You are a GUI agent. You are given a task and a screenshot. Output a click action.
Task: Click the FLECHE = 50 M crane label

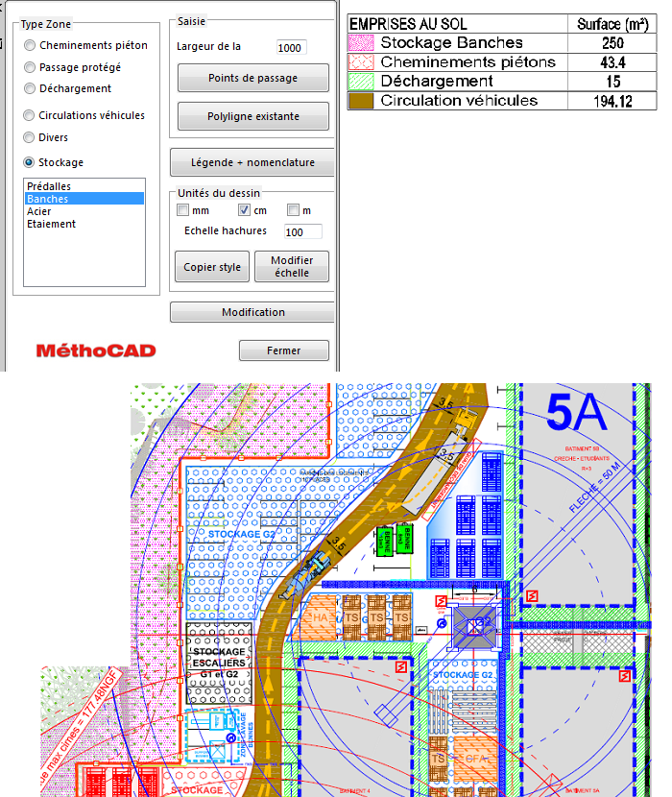pyautogui.click(x=595, y=488)
